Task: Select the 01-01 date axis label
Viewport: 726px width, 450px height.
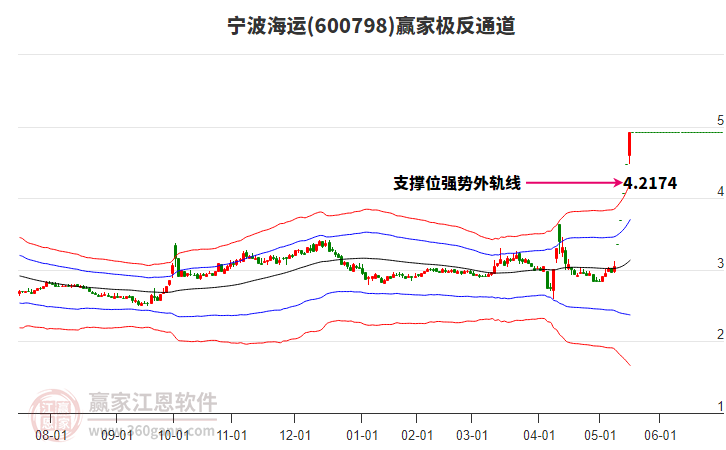Action: [362, 436]
